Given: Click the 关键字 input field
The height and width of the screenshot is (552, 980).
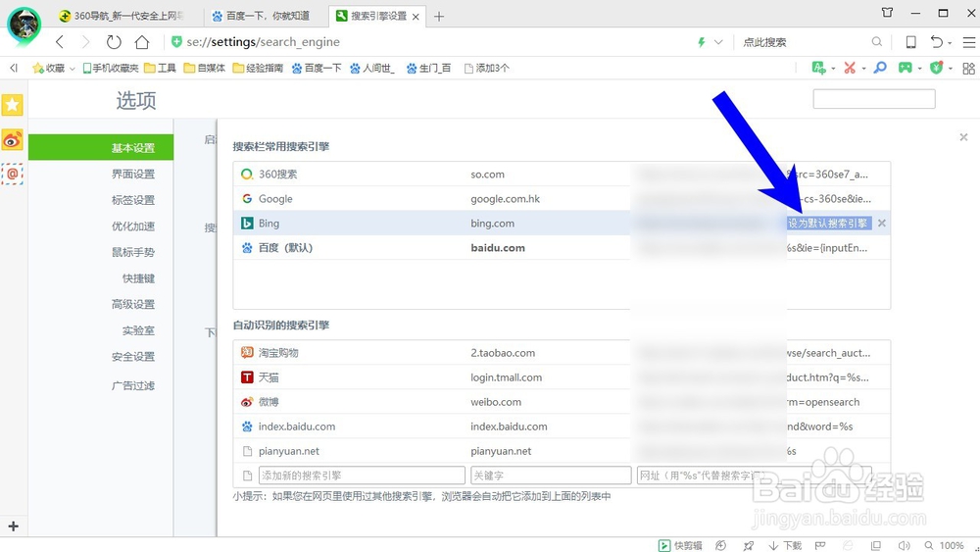Looking at the screenshot, I should point(551,476).
